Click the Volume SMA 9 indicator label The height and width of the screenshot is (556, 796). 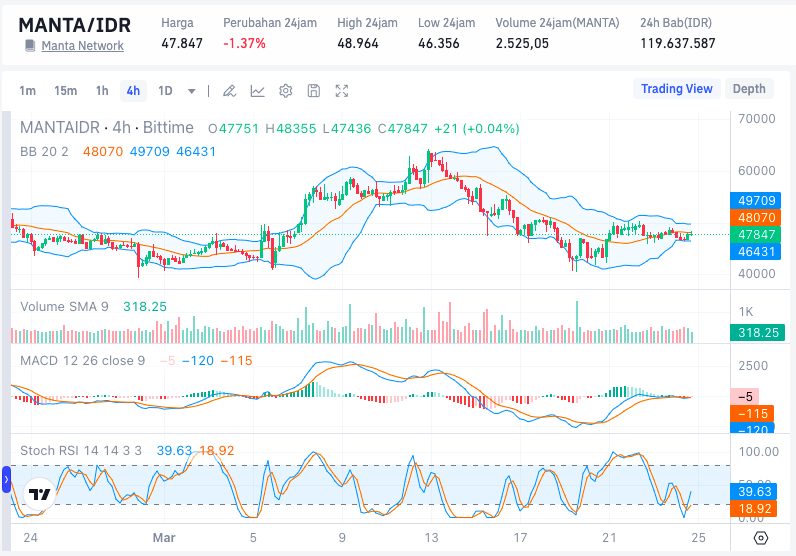64,307
